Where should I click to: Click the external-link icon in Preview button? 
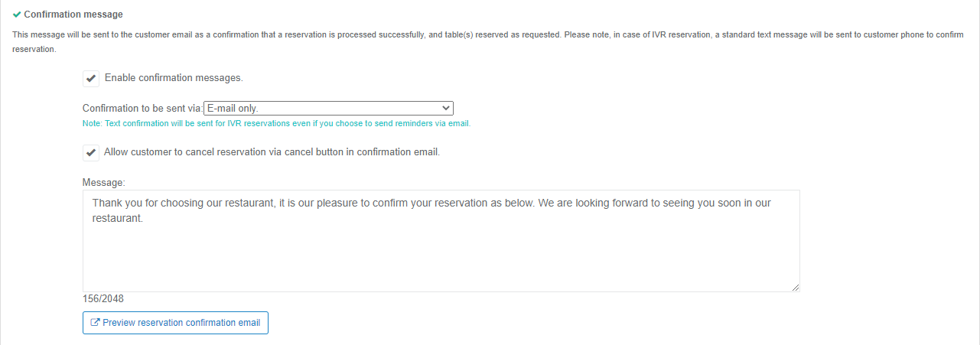95,323
